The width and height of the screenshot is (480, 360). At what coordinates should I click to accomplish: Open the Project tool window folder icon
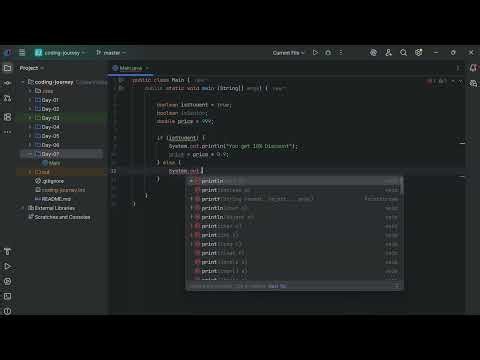point(7,68)
